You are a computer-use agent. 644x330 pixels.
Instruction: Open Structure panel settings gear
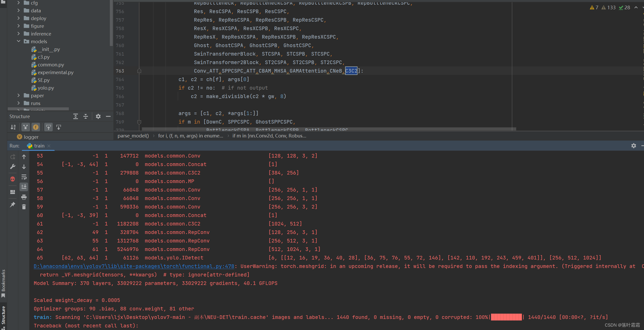pos(98,116)
